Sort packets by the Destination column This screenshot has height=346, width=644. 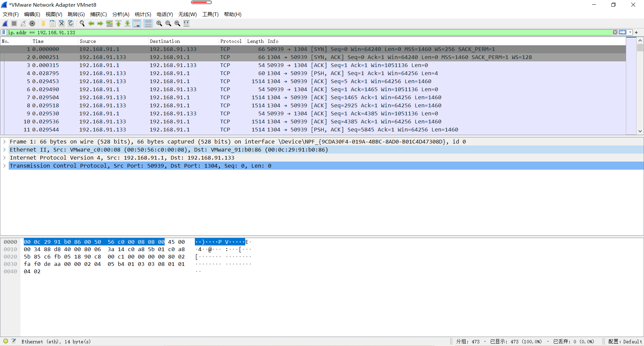coord(183,41)
